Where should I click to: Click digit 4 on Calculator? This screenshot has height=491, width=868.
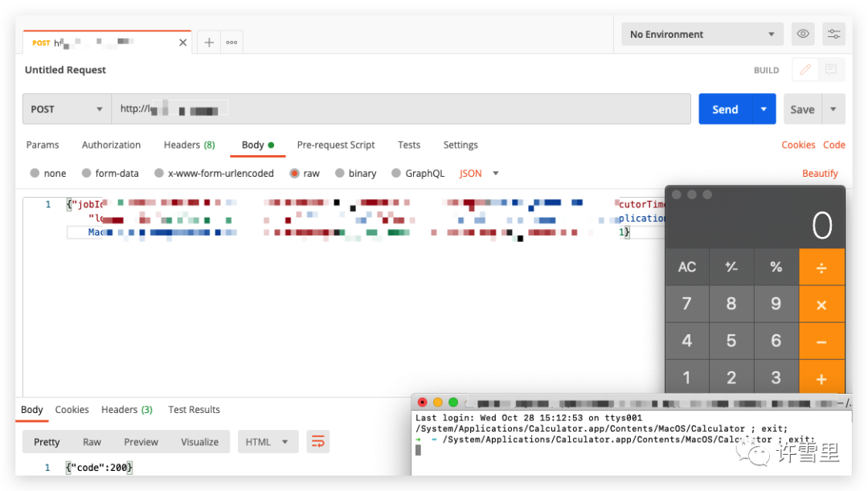click(687, 341)
